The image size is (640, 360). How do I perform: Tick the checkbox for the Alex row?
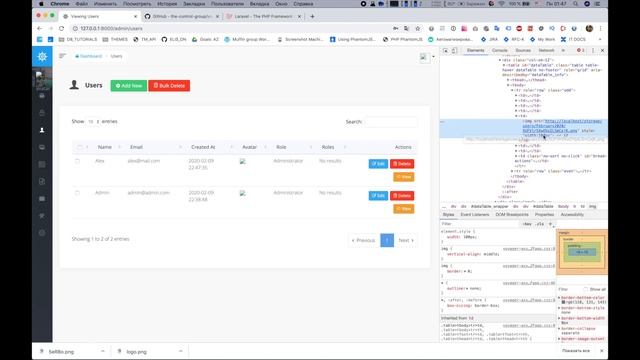(x=77, y=161)
